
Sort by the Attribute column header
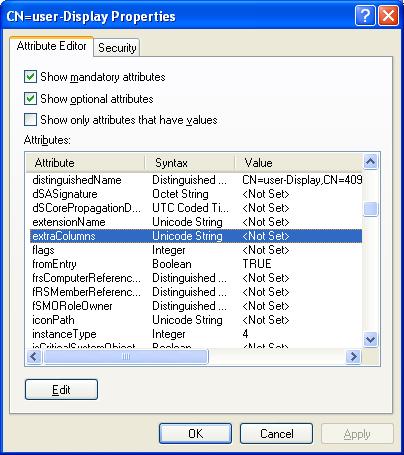(85, 163)
